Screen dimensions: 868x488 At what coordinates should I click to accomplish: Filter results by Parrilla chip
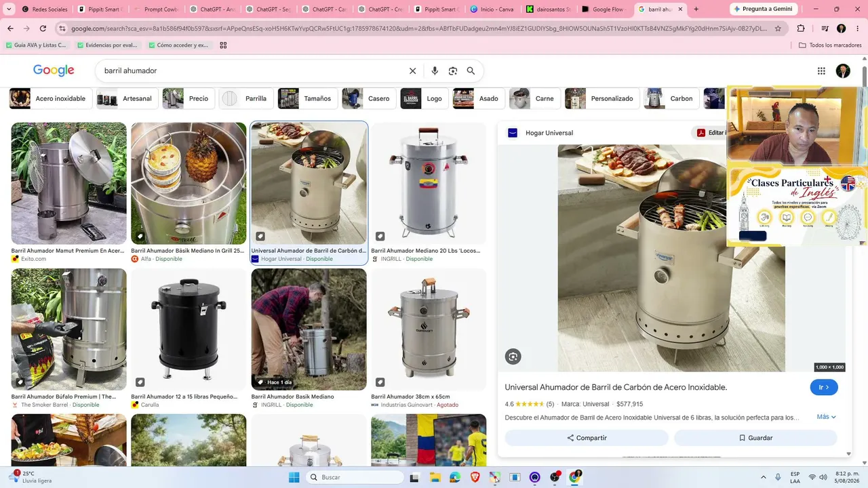245,98
